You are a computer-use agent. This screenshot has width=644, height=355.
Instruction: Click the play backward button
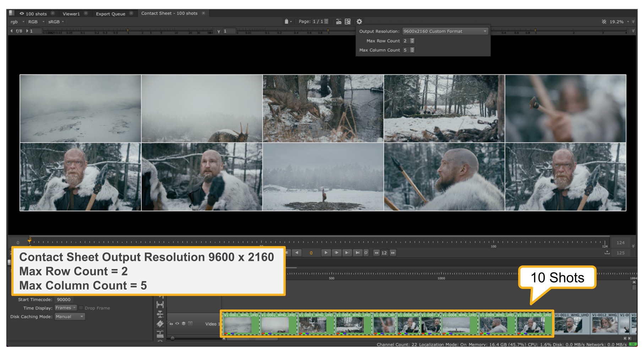point(297,253)
